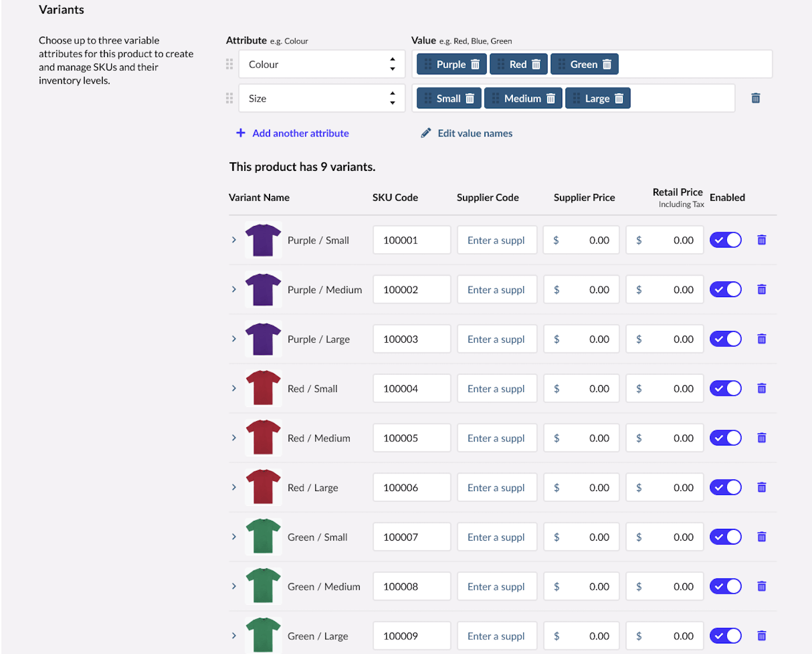Click Add another attribute

300,133
